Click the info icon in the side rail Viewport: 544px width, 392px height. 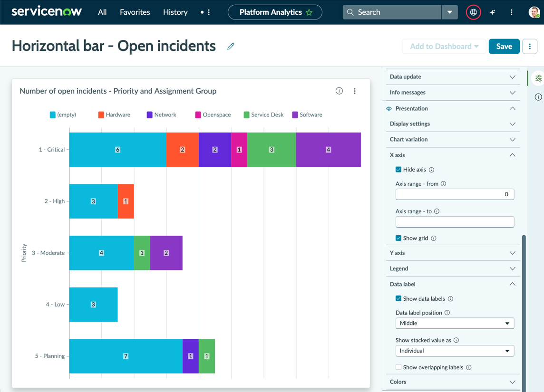tap(538, 97)
